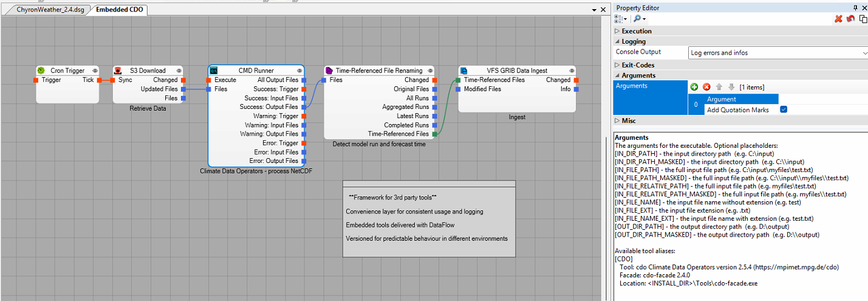Image resolution: width=868 pixels, height=301 pixels.
Task: Expand the Exit-Codes section
Action: tap(618, 65)
